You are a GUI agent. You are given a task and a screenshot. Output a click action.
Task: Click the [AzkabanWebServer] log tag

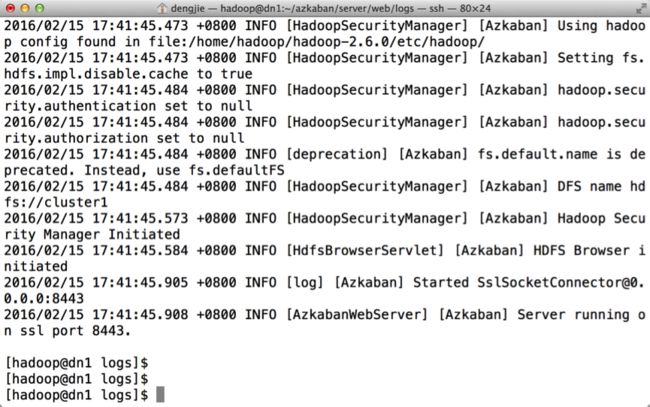tap(357, 315)
